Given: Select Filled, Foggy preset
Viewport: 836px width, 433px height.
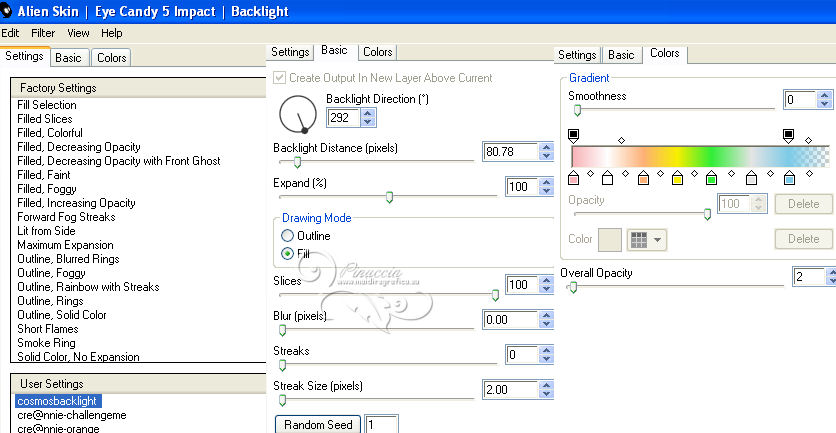Looking at the screenshot, I should (x=46, y=189).
